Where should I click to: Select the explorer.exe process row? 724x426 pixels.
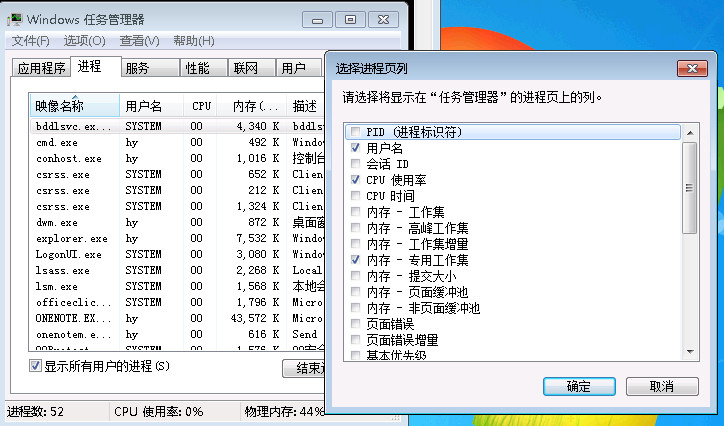pyautogui.click(x=177, y=239)
